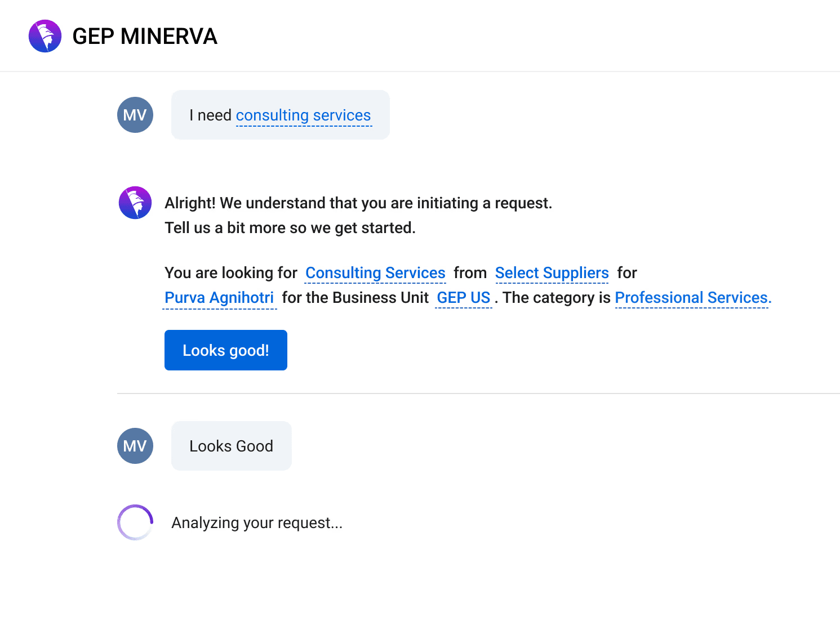Click 'Tell us a bit more so we get started.'

click(290, 228)
